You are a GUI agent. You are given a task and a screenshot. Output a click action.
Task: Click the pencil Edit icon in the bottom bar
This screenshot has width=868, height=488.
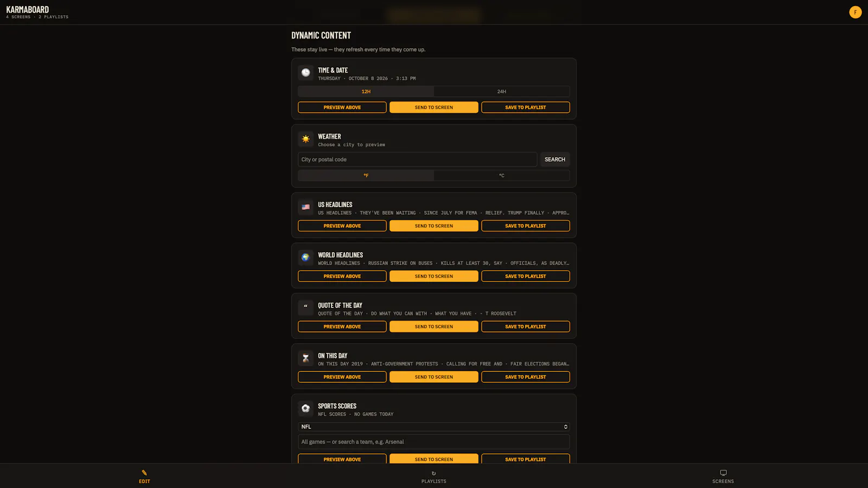point(144,473)
